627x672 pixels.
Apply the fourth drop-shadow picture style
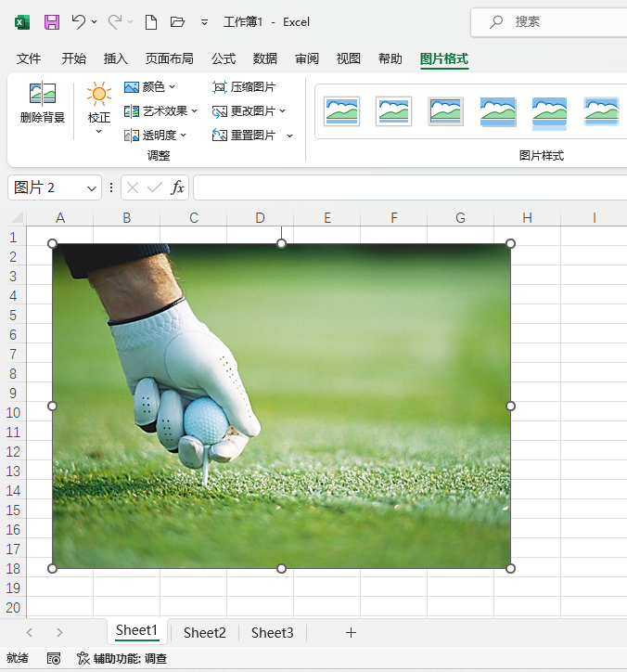498,111
